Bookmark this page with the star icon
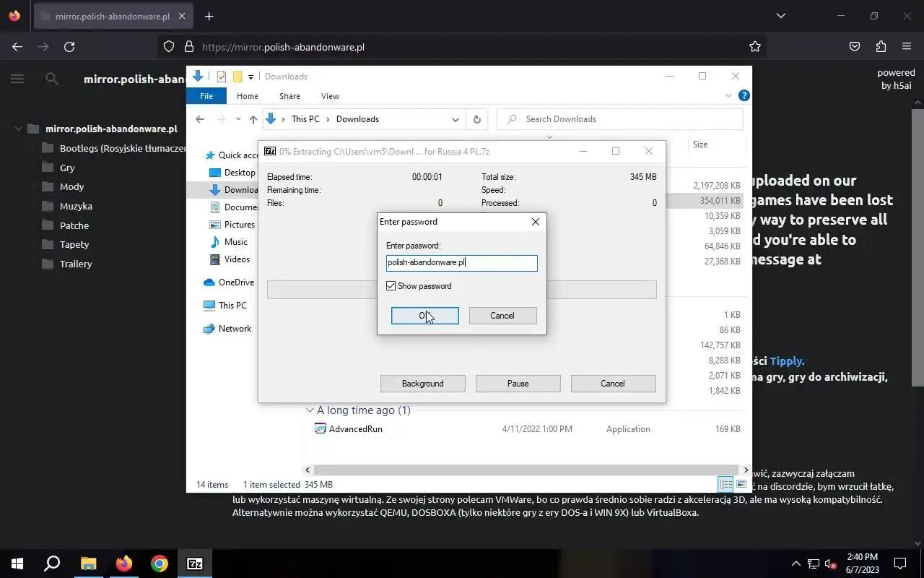Viewport: 924px width, 578px height. tap(755, 47)
